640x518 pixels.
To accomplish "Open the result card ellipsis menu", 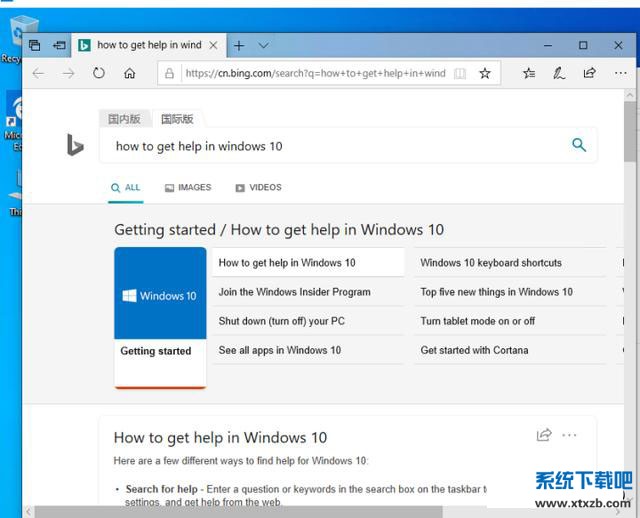I will [x=570, y=435].
